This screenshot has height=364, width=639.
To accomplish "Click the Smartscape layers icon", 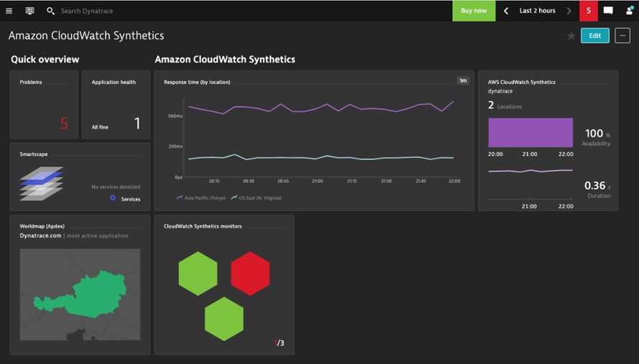I will 42,183.
